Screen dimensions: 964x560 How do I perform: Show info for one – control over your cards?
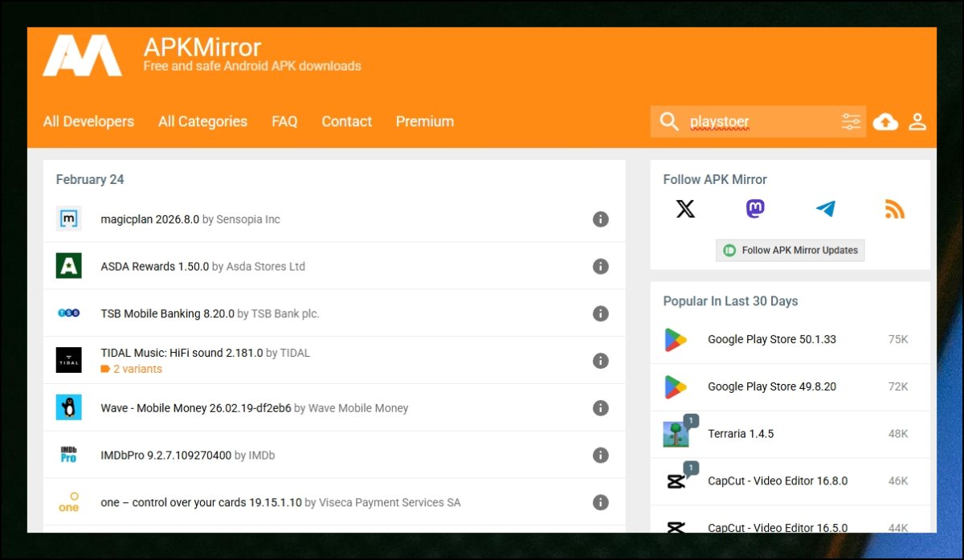(x=601, y=503)
